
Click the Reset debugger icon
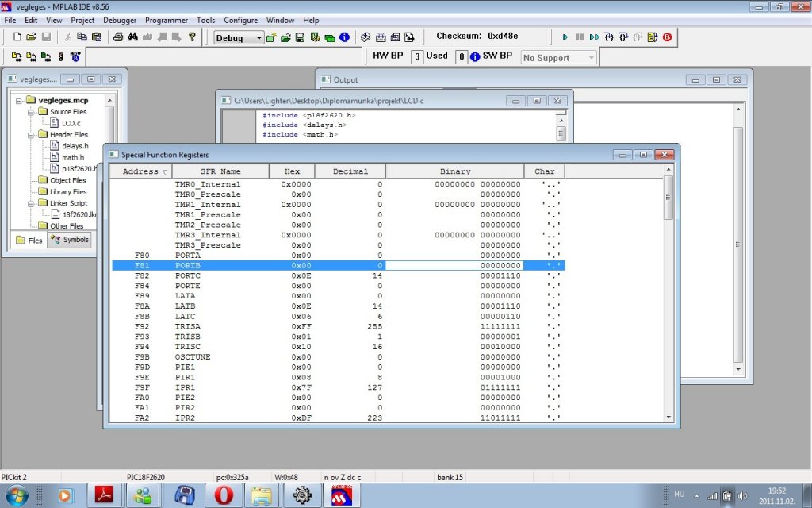[653, 37]
